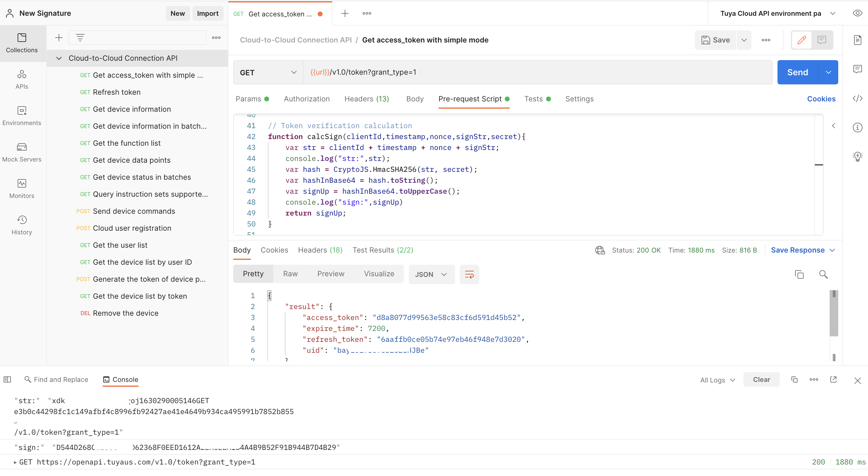This screenshot has width=868, height=476.
Task: Select the Raw response view
Action: (x=290, y=274)
